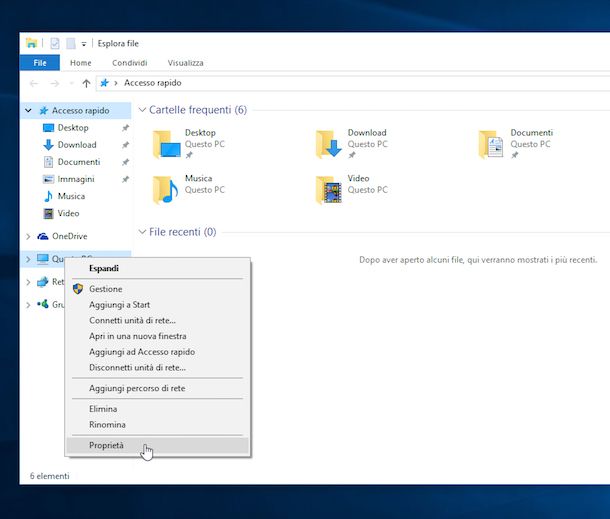Open Desktop in the navigation pane
The height and width of the screenshot is (519, 610).
pyautogui.click(x=73, y=128)
